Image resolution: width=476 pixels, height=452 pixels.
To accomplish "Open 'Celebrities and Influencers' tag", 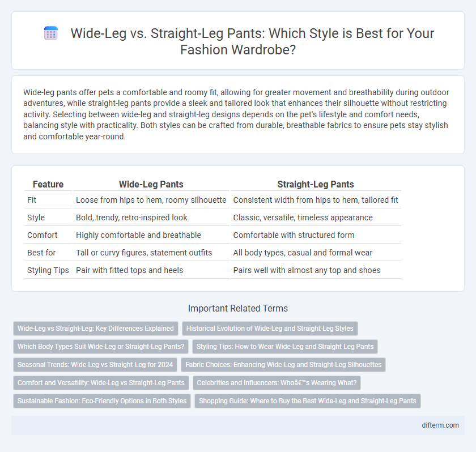I will pos(277,383).
